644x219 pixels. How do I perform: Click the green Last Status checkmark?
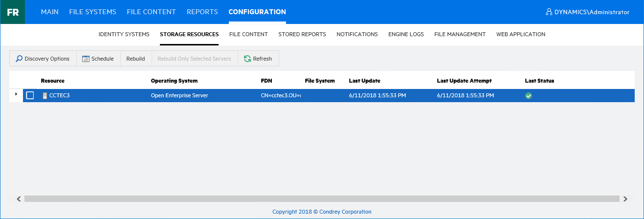pos(528,96)
